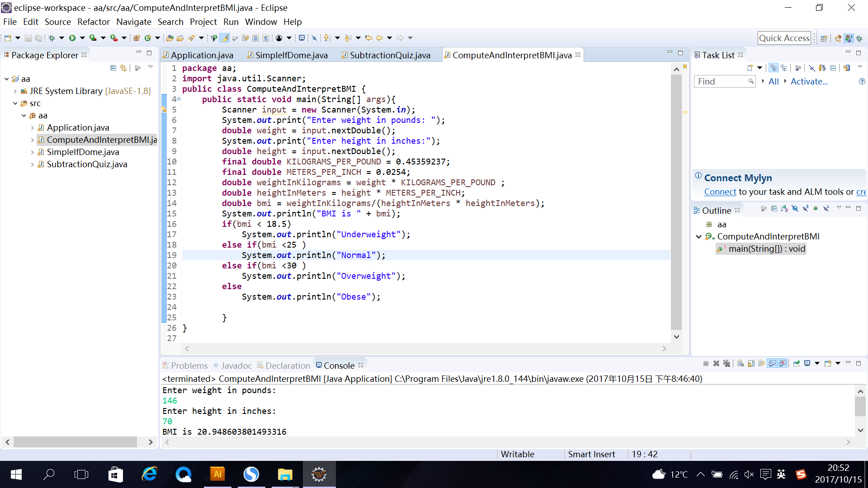Click the help question mark in Task List

[x=862, y=81]
